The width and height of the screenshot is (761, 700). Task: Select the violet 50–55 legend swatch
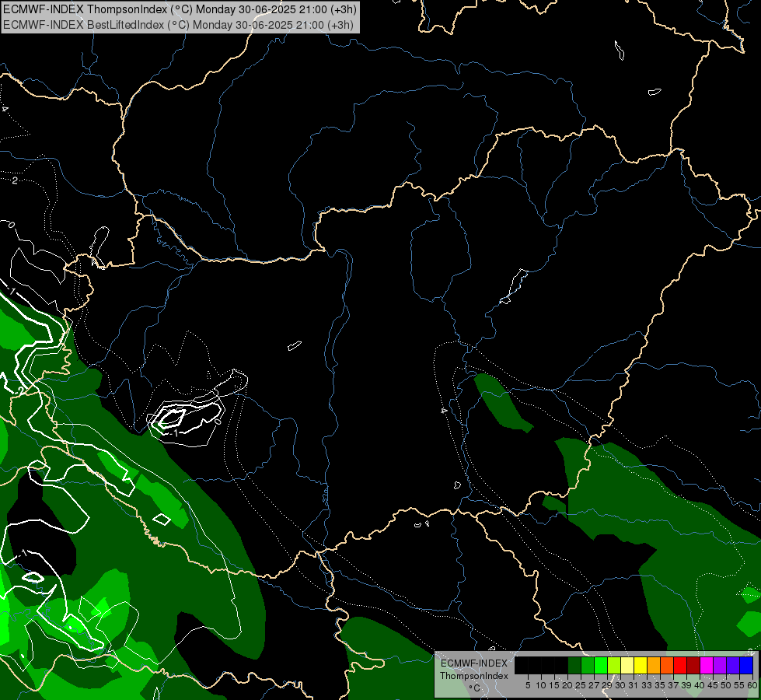(733, 665)
